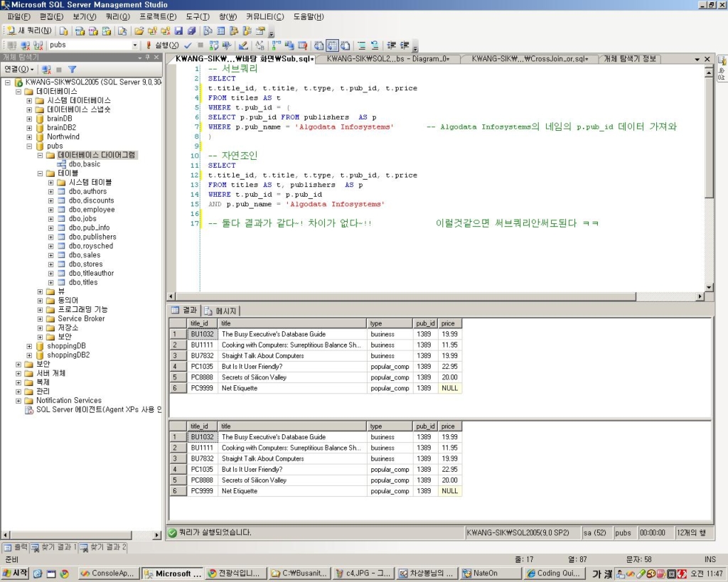Viewport: 728px width, 582px height.
Task: Open the Output (출력) panel tab at bottom
Action: click(16, 548)
